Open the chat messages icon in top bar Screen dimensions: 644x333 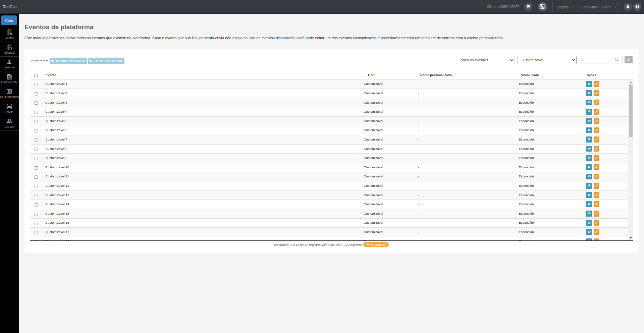[528, 7]
